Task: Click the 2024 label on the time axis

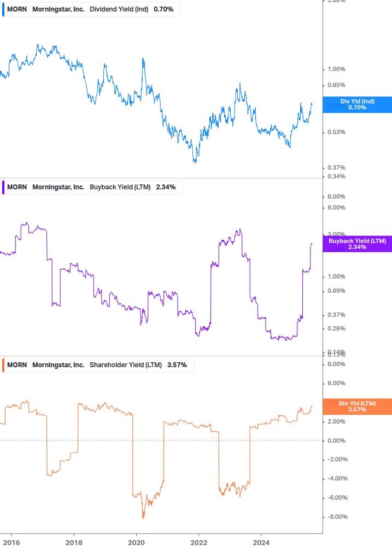Action: (x=261, y=543)
